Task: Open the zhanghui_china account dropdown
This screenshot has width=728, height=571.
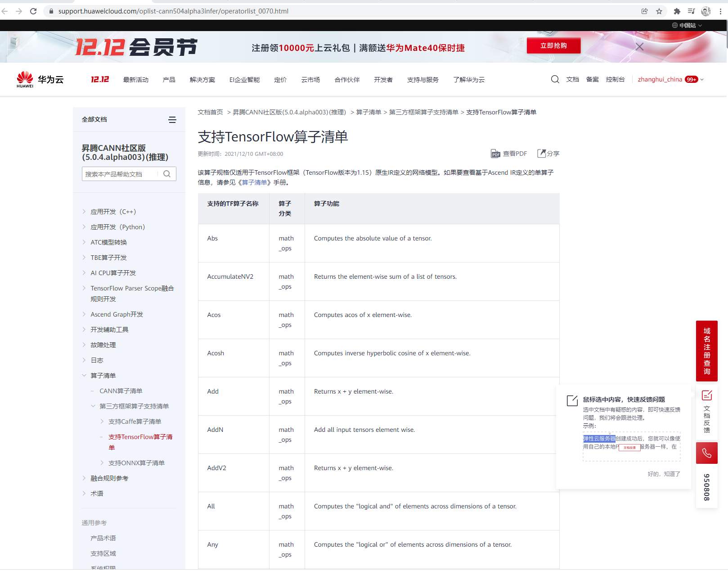Action: (x=670, y=80)
